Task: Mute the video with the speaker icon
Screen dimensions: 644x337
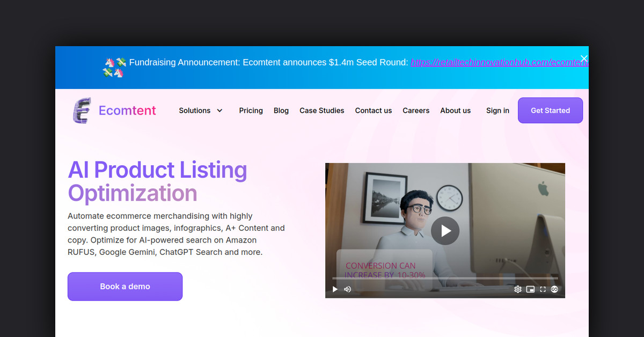Action: [x=347, y=289]
